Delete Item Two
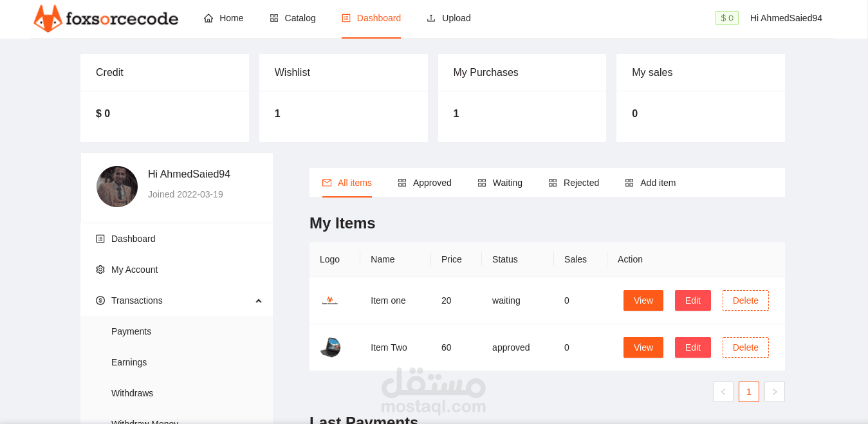Image resolution: width=868 pixels, height=424 pixels. 746,347
